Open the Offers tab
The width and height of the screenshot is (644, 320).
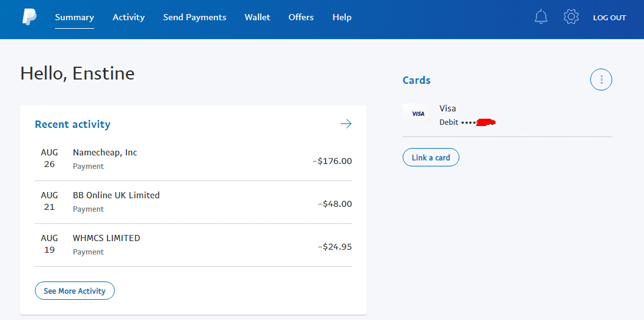(301, 17)
